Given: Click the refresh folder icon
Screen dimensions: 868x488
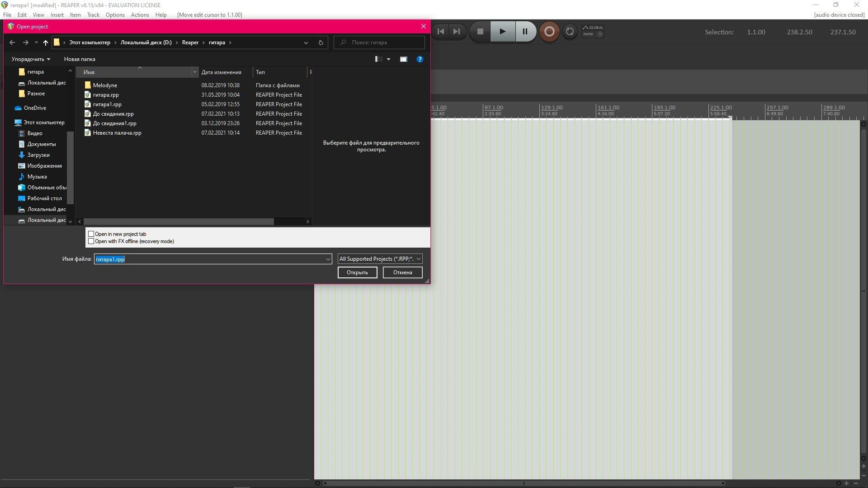Looking at the screenshot, I should [321, 42].
